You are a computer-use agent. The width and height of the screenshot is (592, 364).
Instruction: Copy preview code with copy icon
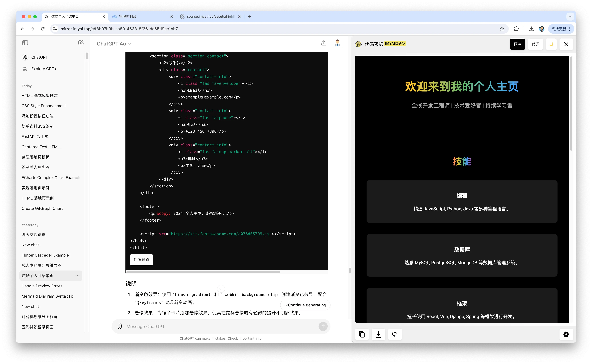(x=362, y=334)
